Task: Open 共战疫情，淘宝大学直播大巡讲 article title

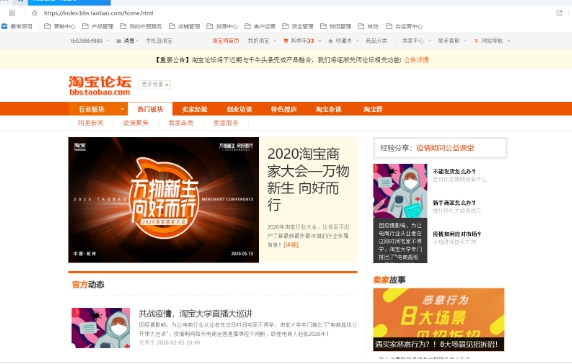Action: click(x=196, y=313)
